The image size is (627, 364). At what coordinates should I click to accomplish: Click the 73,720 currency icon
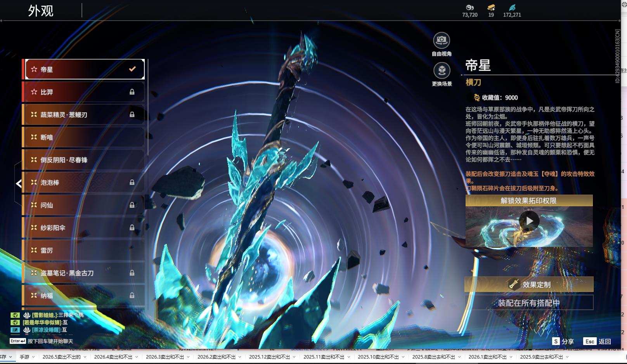(x=470, y=7)
